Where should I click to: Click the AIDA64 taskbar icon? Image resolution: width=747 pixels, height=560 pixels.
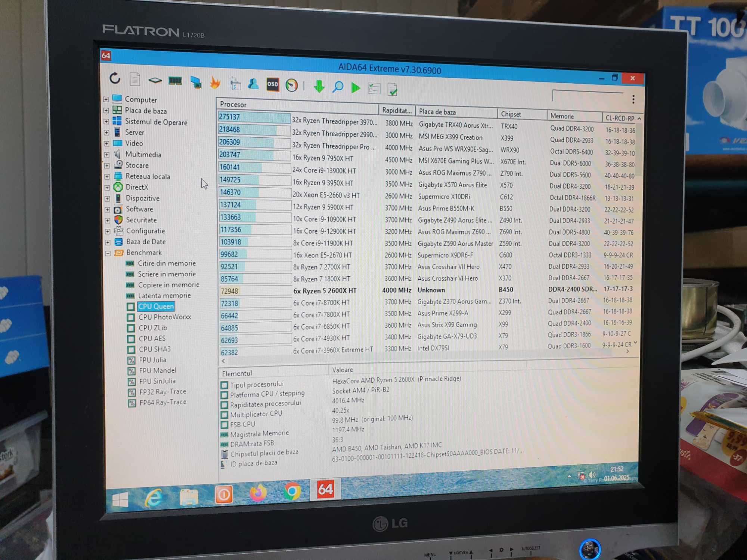[x=325, y=489]
